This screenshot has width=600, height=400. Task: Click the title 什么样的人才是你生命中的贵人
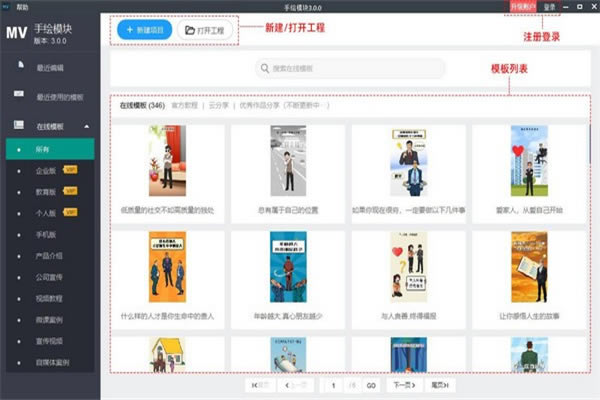tap(167, 316)
